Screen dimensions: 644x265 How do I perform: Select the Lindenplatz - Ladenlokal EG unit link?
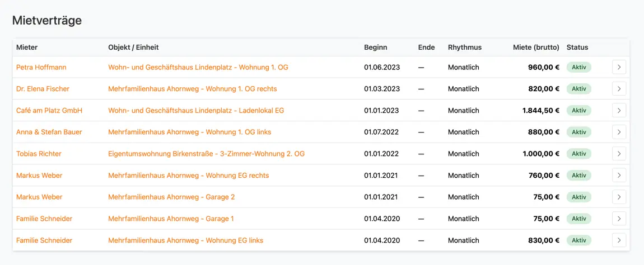196,111
